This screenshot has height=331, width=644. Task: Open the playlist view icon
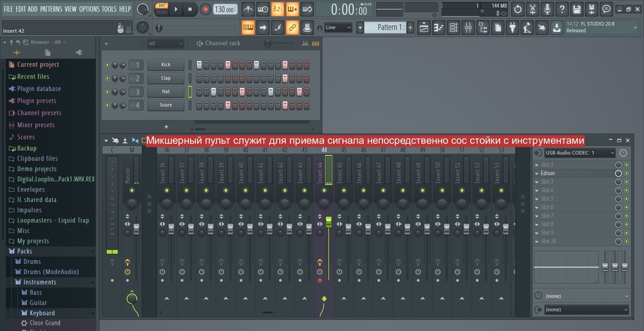[424, 27]
